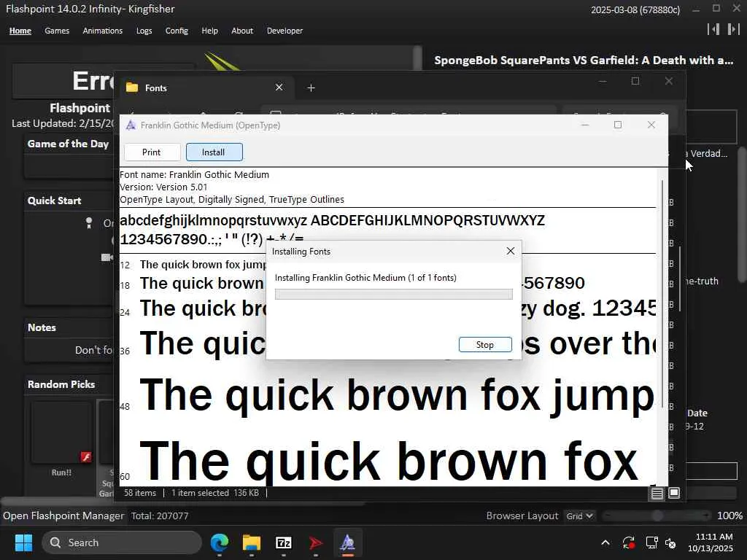The height and width of the screenshot is (560, 747).
Task: Open 7-Zip from taskbar
Action: [284, 542]
